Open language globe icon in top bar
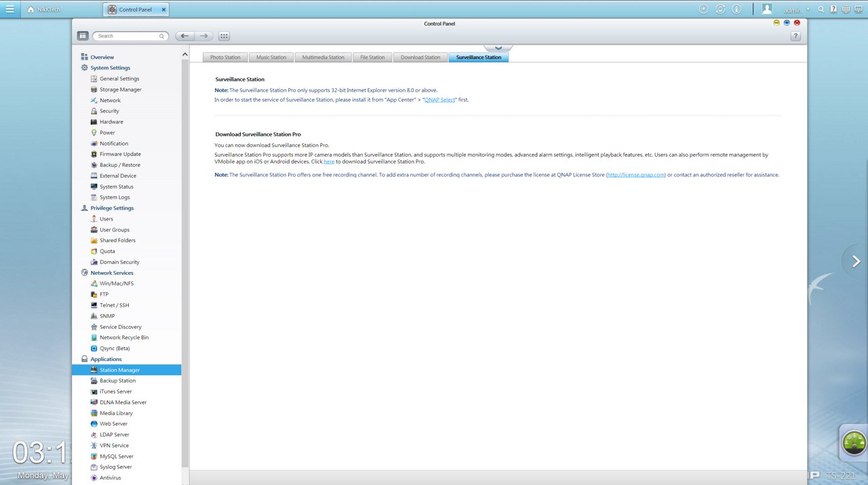The image size is (868, 485). [846, 9]
